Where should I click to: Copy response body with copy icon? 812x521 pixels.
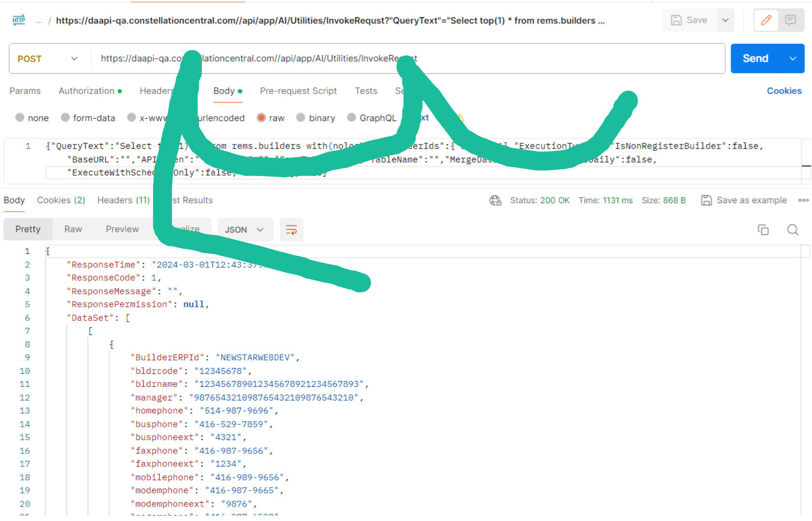(x=763, y=230)
